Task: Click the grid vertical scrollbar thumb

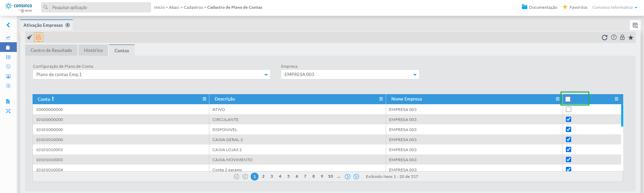Action: 622,116
